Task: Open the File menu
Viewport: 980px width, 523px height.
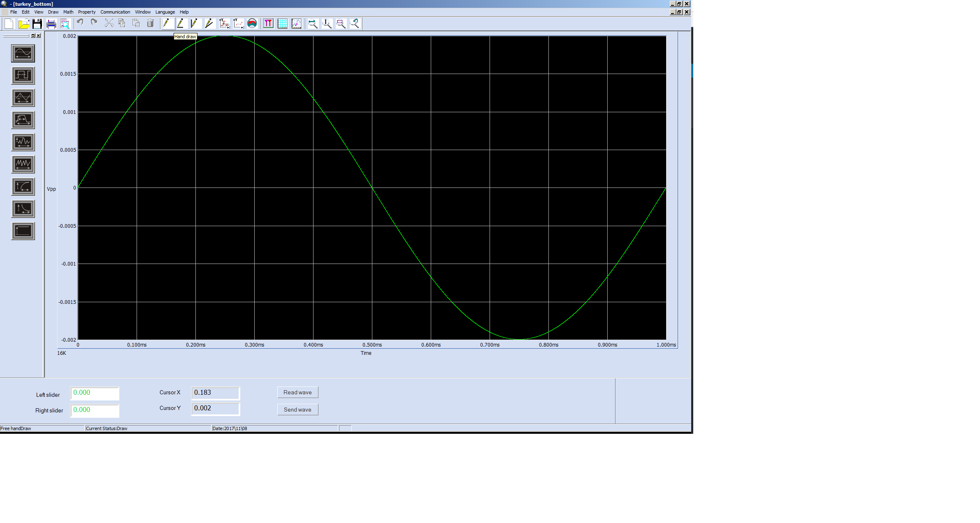Action: click(14, 12)
